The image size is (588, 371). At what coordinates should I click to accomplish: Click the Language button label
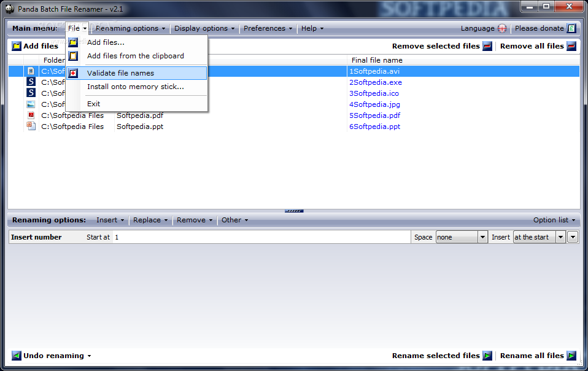coord(478,28)
